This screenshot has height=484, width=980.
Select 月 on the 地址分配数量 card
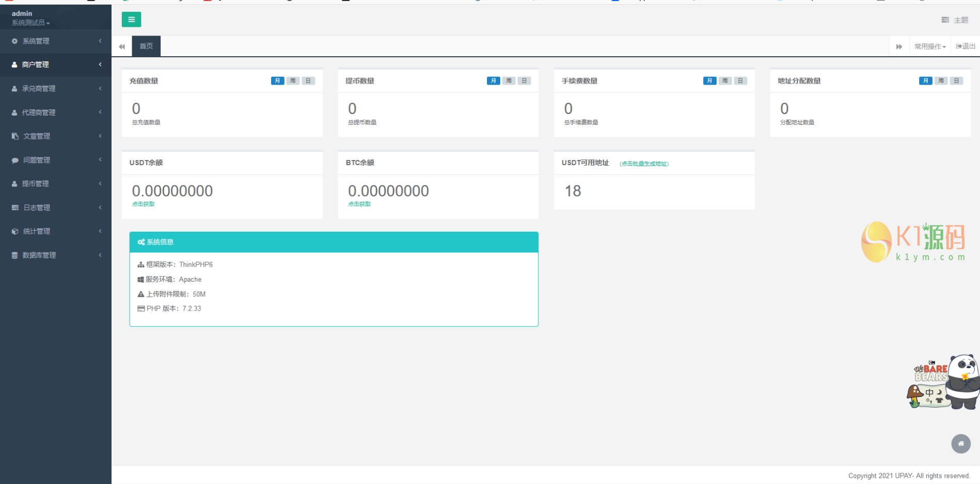pyautogui.click(x=926, y=81)
